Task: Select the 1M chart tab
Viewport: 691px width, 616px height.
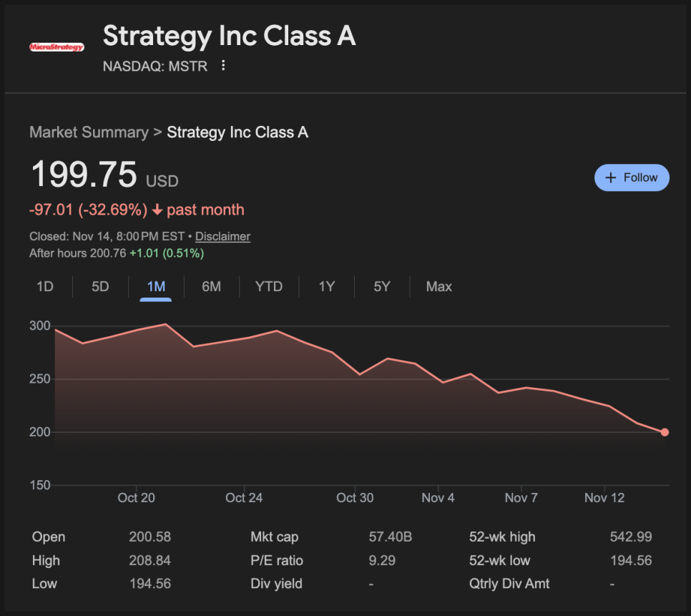Action: click(156, 287)
